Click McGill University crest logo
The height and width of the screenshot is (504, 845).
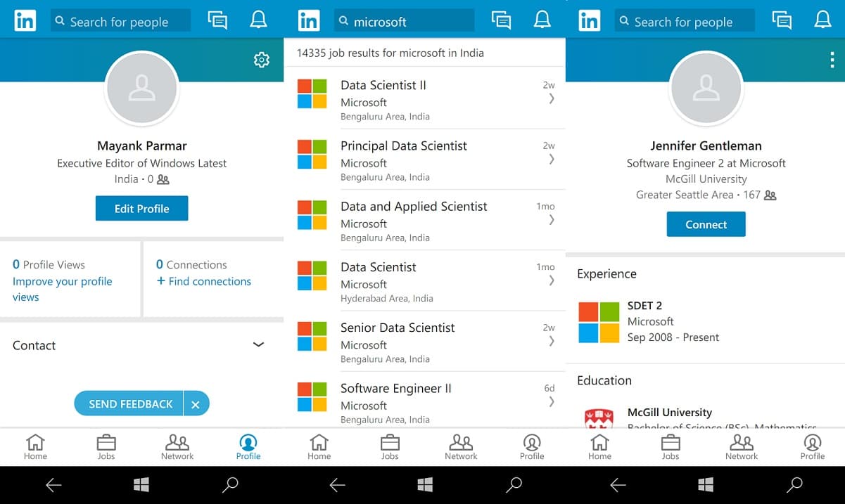coord(599,418)
